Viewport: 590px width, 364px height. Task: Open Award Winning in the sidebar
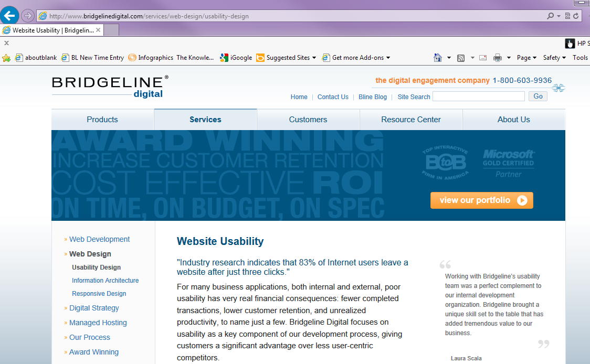tap(93, 352)
